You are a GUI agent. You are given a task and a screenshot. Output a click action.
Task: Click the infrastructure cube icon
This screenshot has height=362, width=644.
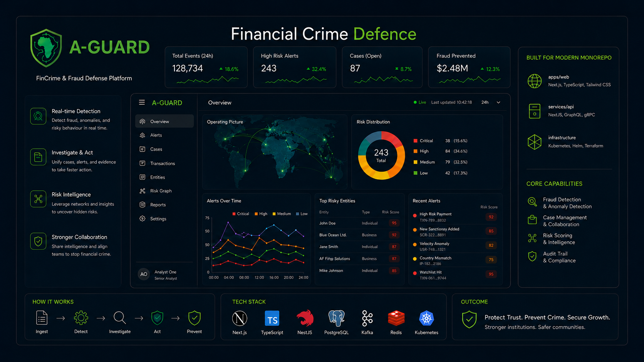point(535,142)
